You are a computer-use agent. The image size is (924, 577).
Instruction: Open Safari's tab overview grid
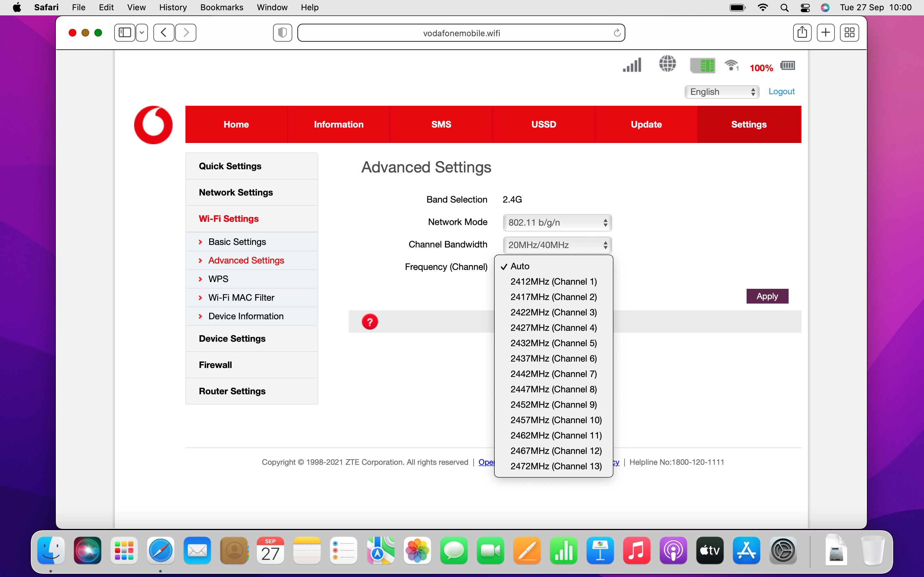pos(849,33)
